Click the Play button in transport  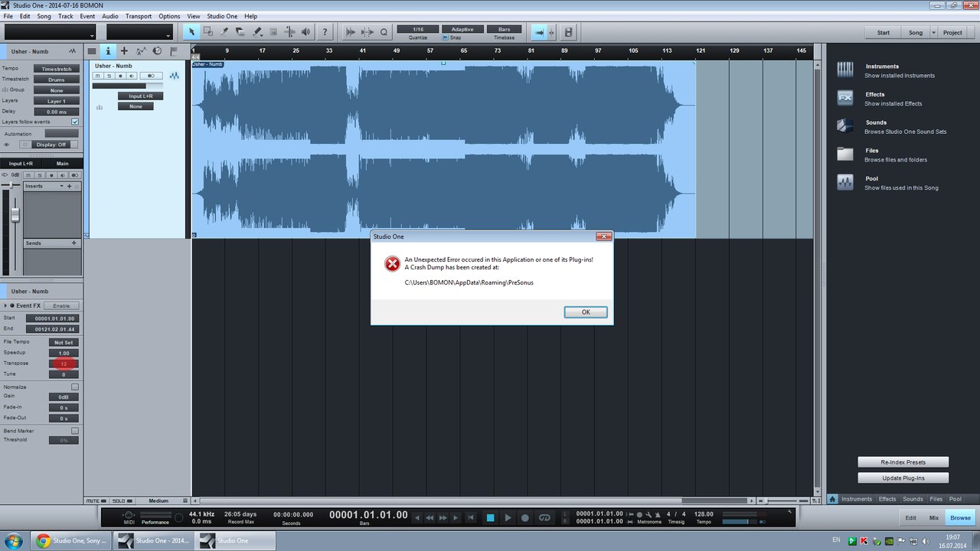[x=508, y=518]
